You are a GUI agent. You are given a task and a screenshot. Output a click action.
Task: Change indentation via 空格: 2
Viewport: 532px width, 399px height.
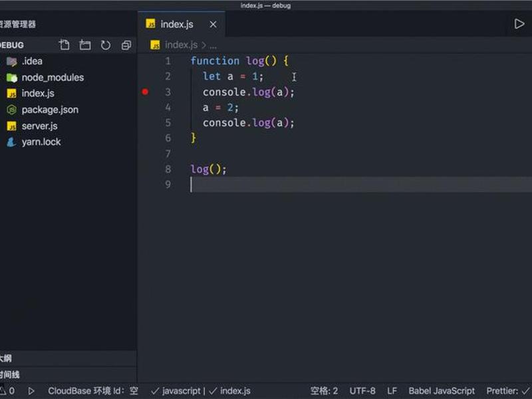coord(324,391)
